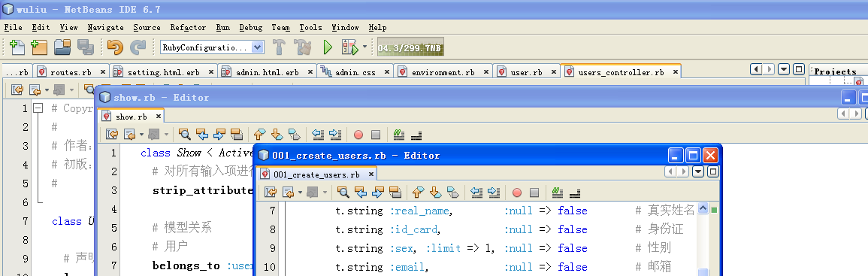868x276 pixels.
Task: Undo the last edit with orange arrow
Action: click(x=115, y=47)
